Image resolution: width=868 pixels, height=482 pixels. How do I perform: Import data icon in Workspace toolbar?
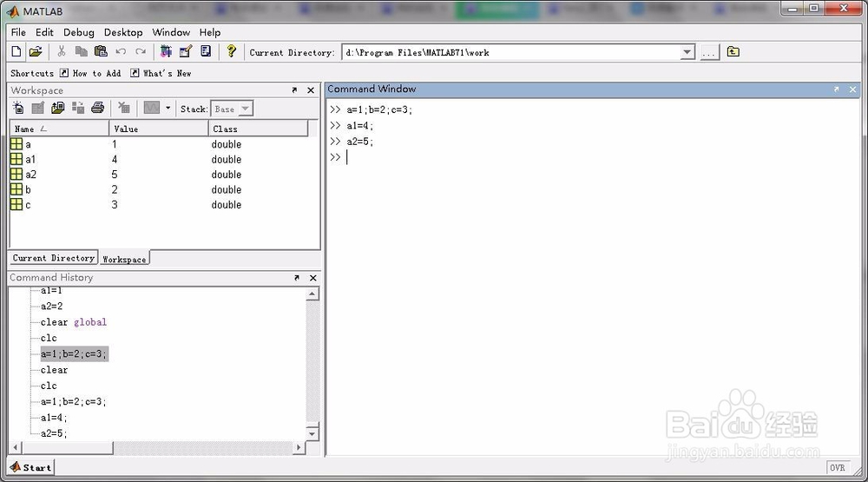[57, 108]
